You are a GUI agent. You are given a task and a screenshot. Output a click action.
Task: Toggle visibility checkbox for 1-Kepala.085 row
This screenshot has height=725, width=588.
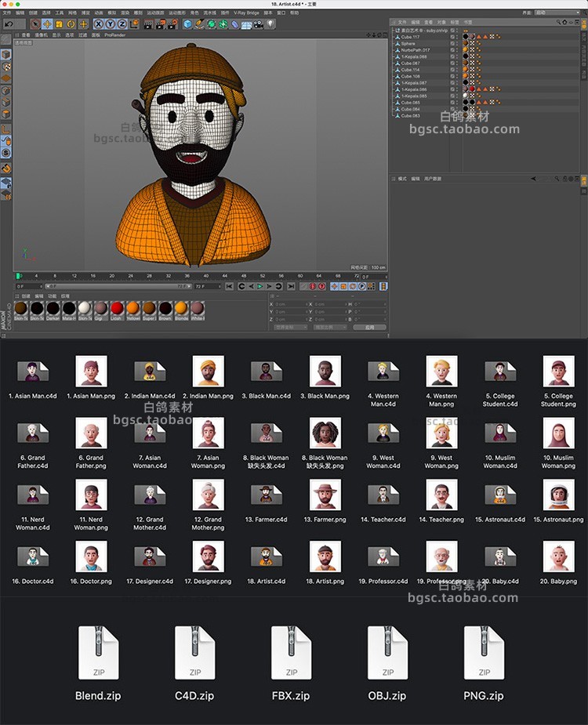coord(452,96)
